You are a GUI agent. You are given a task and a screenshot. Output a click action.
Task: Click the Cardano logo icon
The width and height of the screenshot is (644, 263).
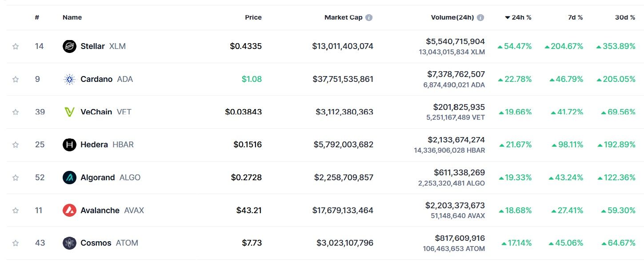click(69, 79)
